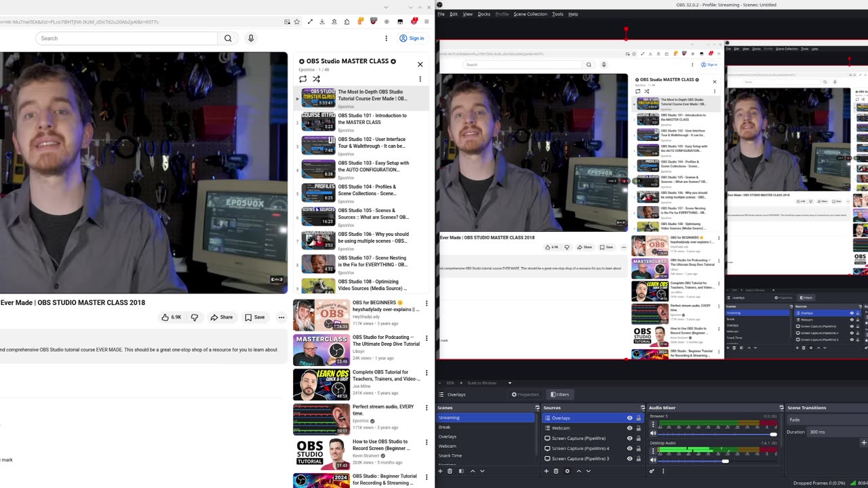This screenshot has height=488, width=868.
Task: Add a new source in Sources dock
Action: pos(546,471)
